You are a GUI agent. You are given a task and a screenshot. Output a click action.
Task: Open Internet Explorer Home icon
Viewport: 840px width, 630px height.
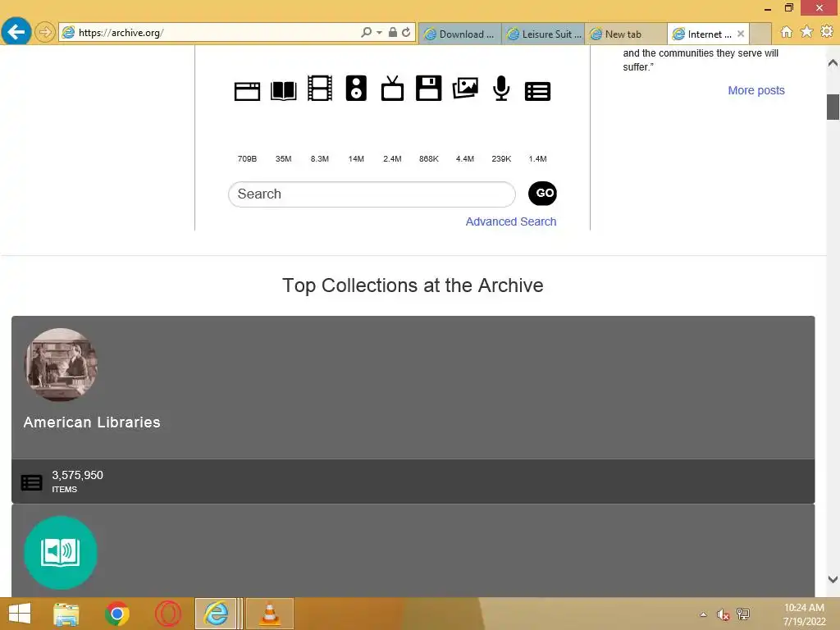pos(787,32)
